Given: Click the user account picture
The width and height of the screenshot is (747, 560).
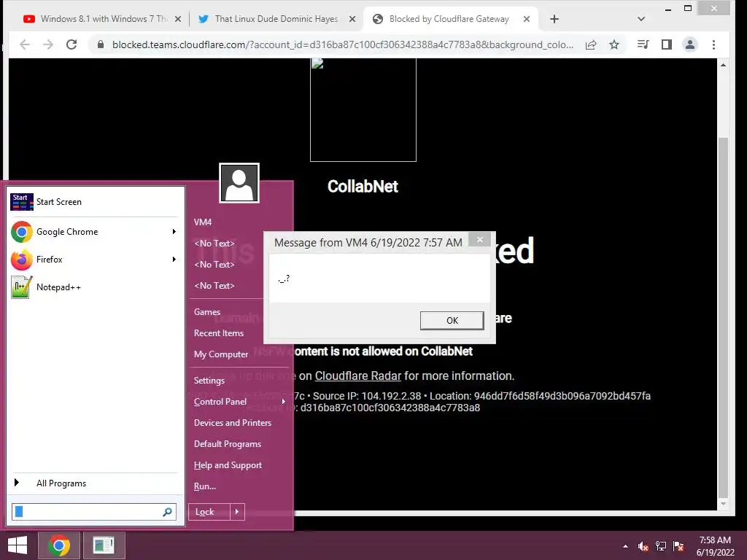Looking at the screenshot, I should pyautogui.click(x=239, y=183).
